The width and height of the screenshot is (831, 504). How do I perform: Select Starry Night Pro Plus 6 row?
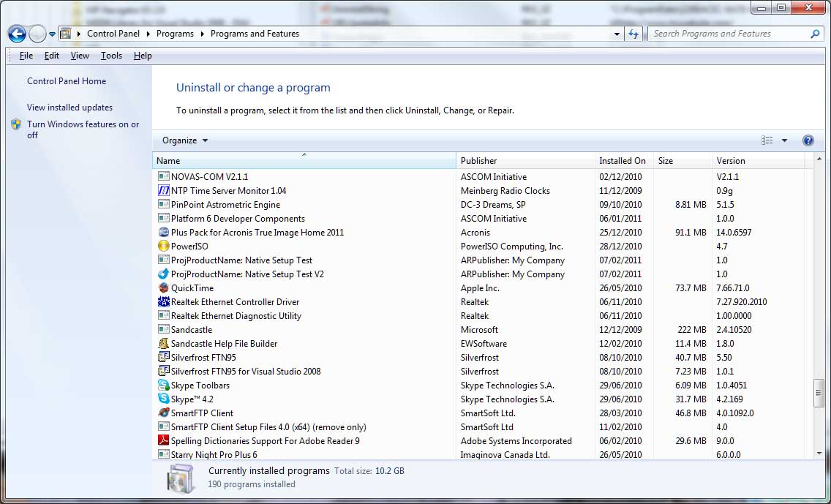(x=482, y=455)
